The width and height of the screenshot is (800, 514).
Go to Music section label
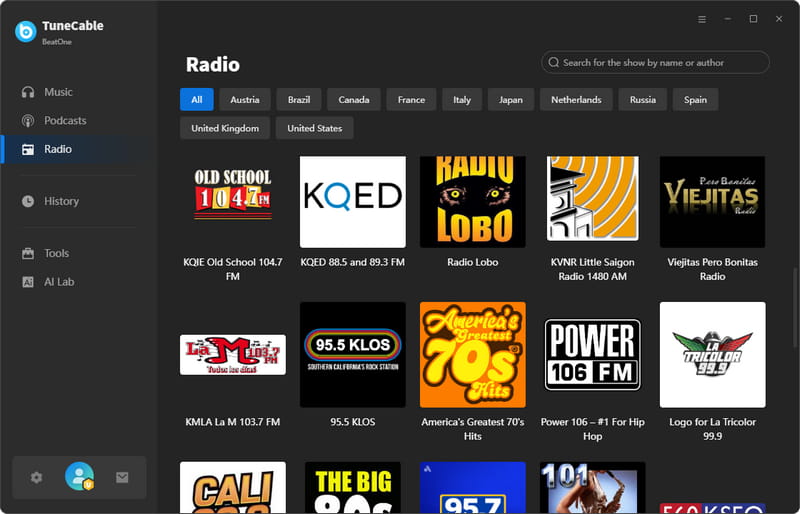point(58,92)
